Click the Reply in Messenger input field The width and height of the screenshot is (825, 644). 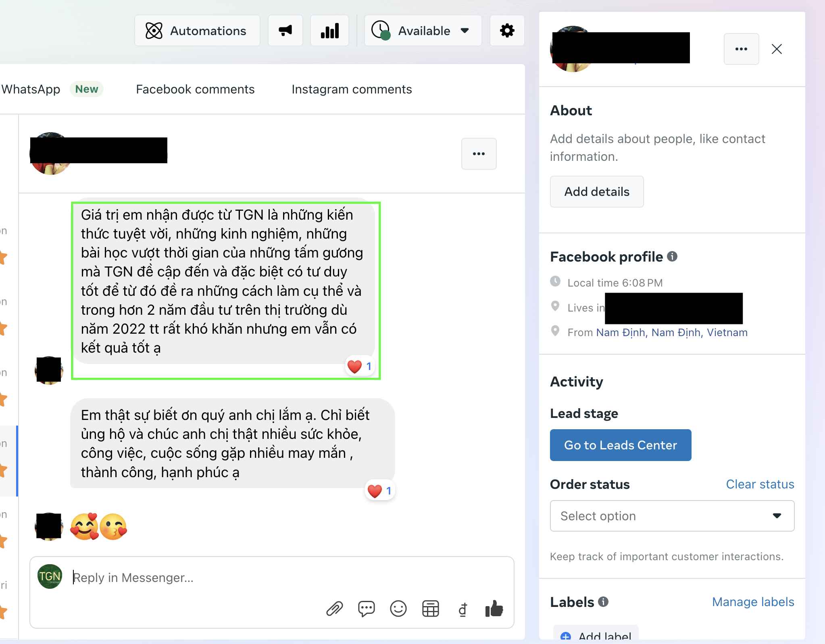(272, 578)
